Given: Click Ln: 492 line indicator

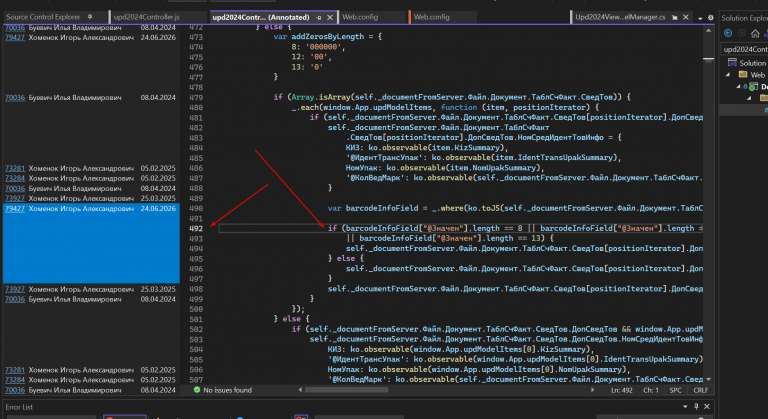Looking at the screenshot, I should (x=622, y=391).
